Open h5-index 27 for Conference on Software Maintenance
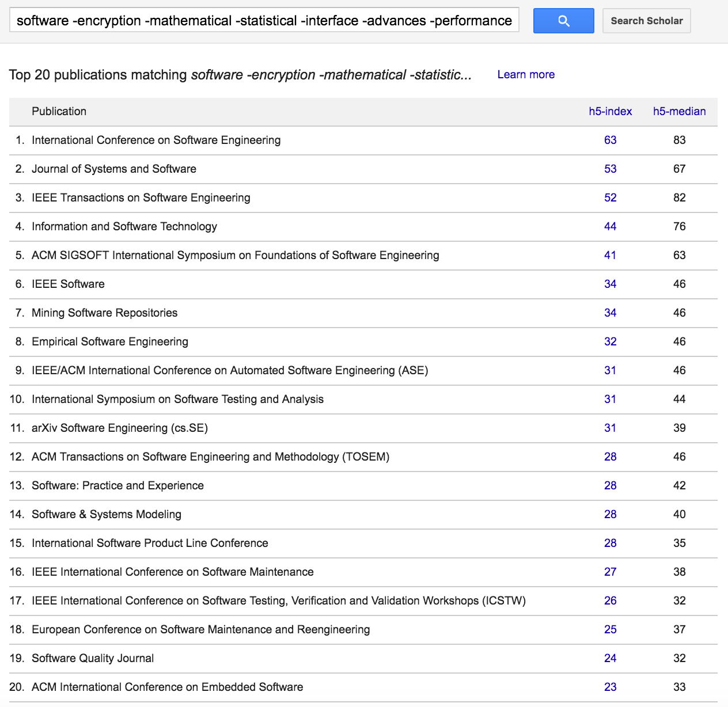 tap(610, 572)
